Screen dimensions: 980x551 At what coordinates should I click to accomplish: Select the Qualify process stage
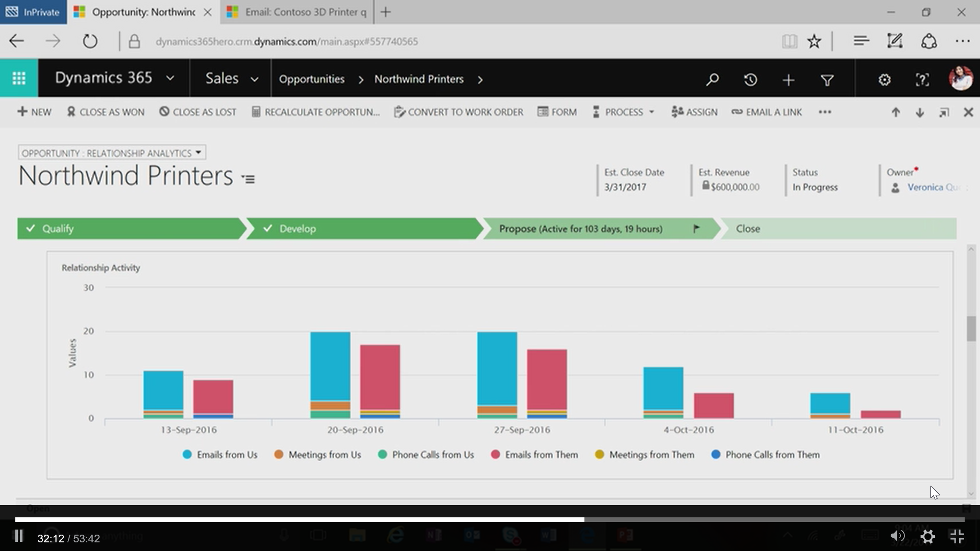pyautogui.click(x=131, y=229)
